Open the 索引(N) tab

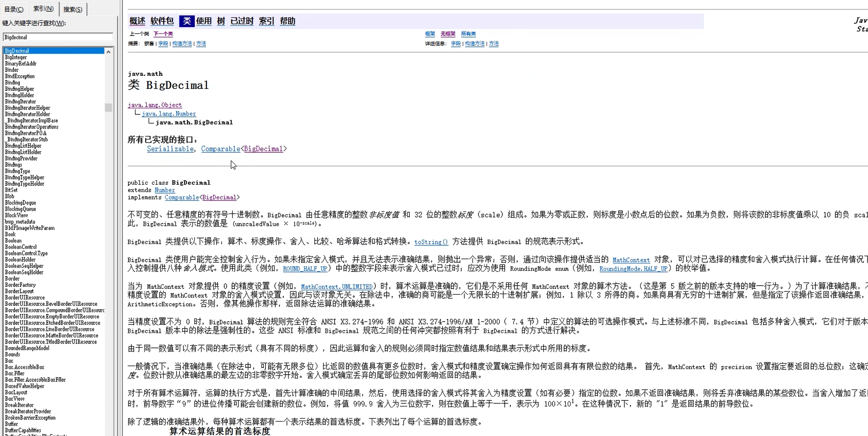(43, 8)
